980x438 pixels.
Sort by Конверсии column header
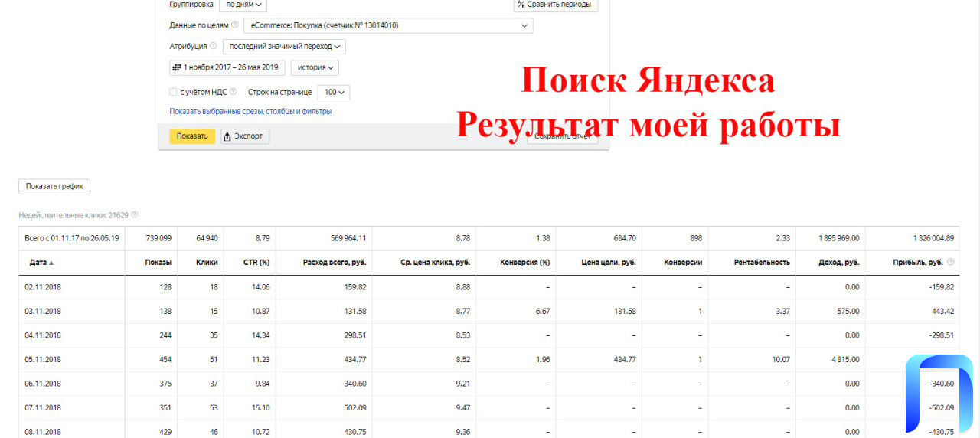tap(683, 262)
